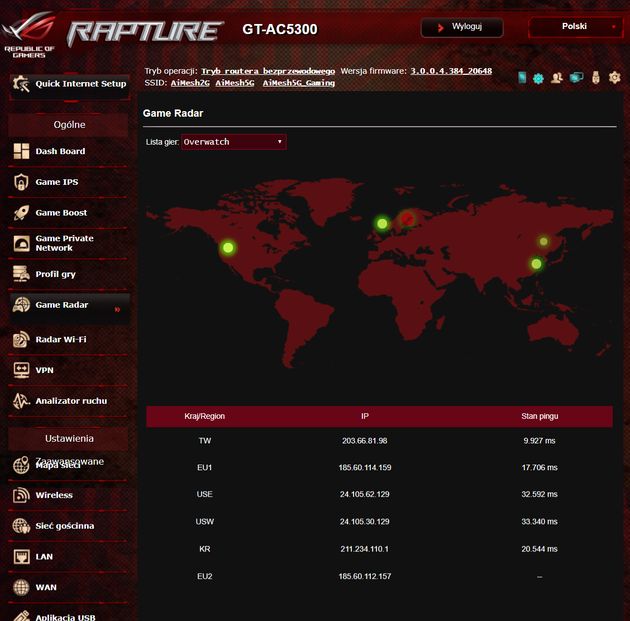Click the Wyloguj logout button
630x621 pixels.
462,27
